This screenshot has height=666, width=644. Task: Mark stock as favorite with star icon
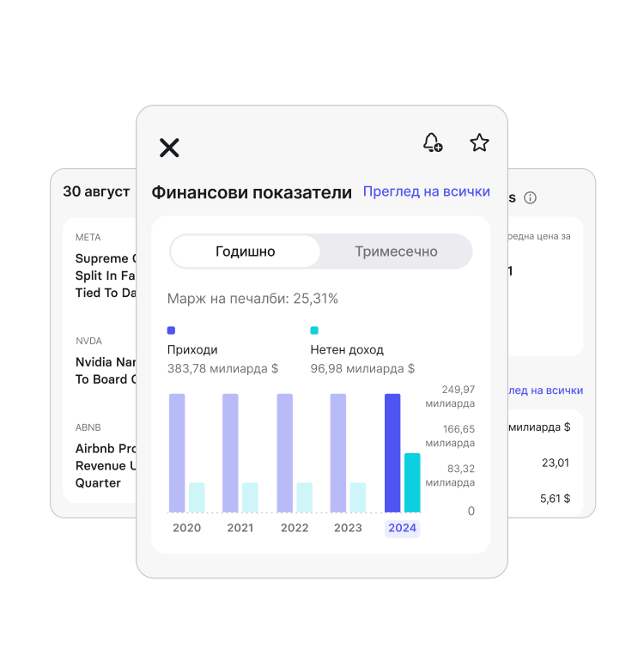(479, 142)
